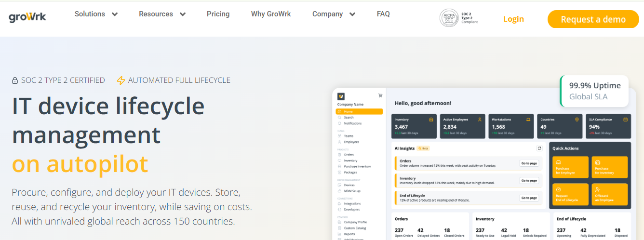The width and height of the screenshot is (644, 240).
Task: Open the Pricing page
Action: click(x=218, y=14)
